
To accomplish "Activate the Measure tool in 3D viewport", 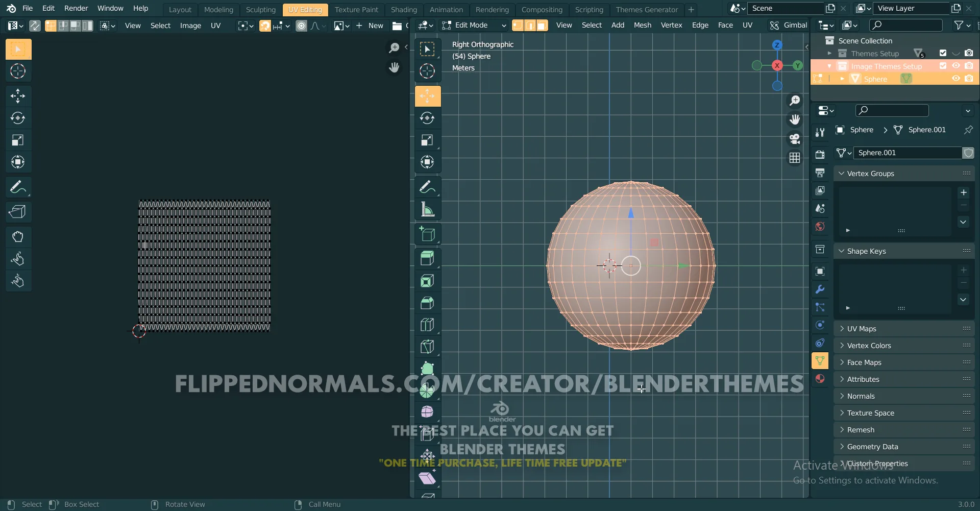I will (x=427, y=210).
